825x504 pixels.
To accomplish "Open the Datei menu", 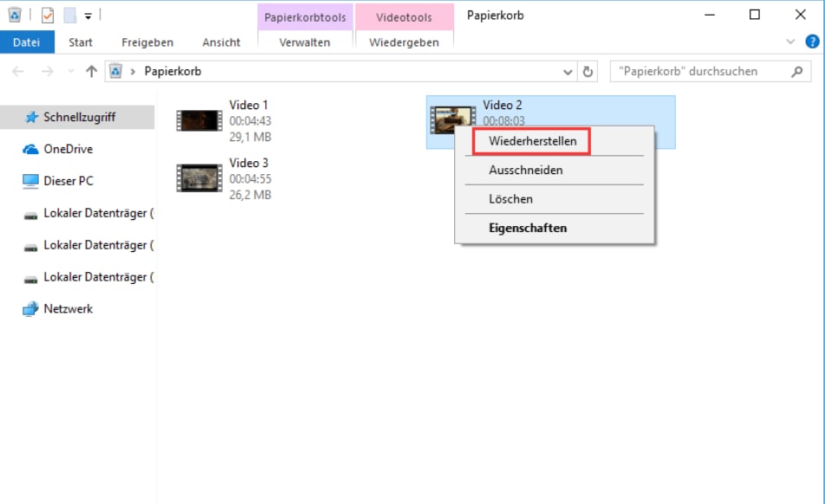I will coord(27,42).
